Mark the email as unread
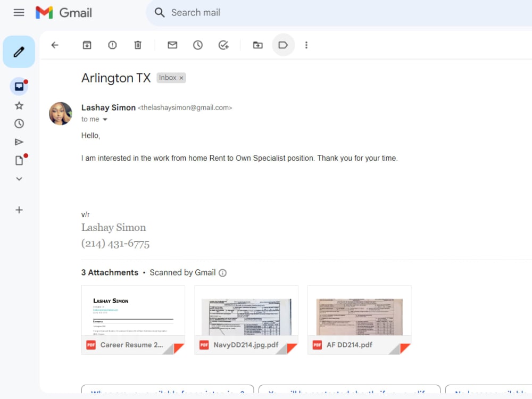532x399 pixels. (172, 45)
